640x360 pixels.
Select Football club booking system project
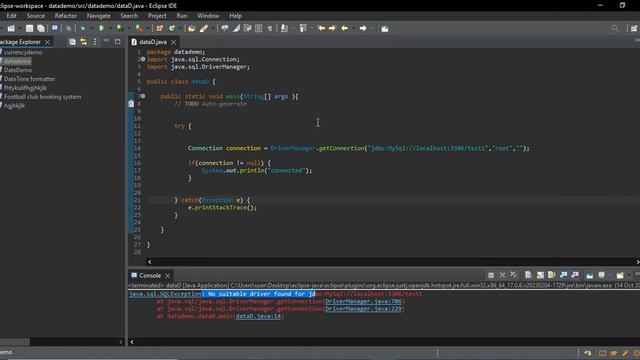click(42, 97)
